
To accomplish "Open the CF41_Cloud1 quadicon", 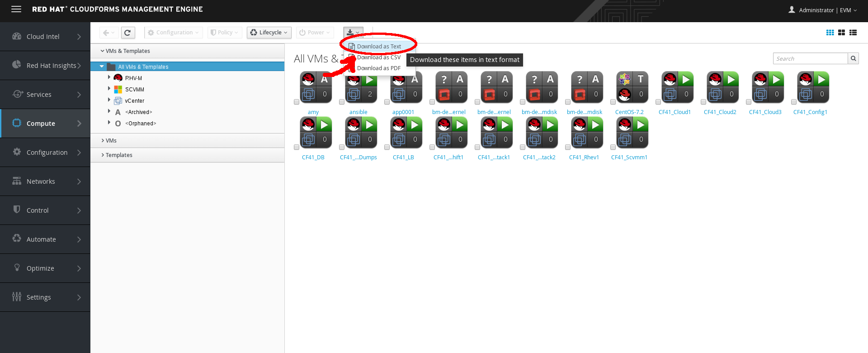I will [x=678, y=87].
